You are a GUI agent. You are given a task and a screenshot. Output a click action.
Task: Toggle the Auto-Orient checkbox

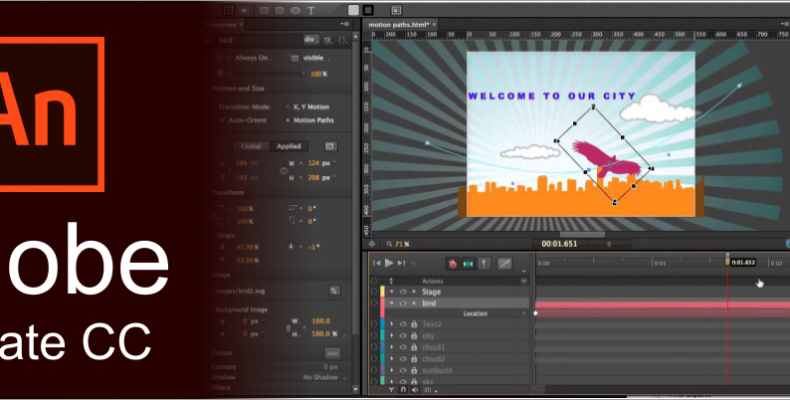point(223,120)
